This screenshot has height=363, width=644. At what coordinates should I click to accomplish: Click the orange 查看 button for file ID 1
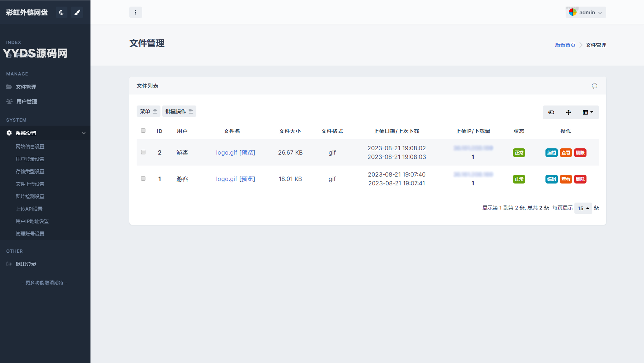pos(566,179)
